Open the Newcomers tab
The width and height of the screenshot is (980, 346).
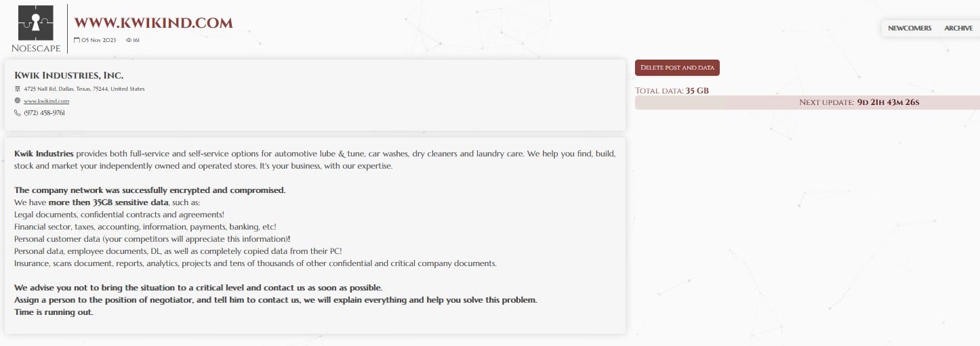[910, 28]
